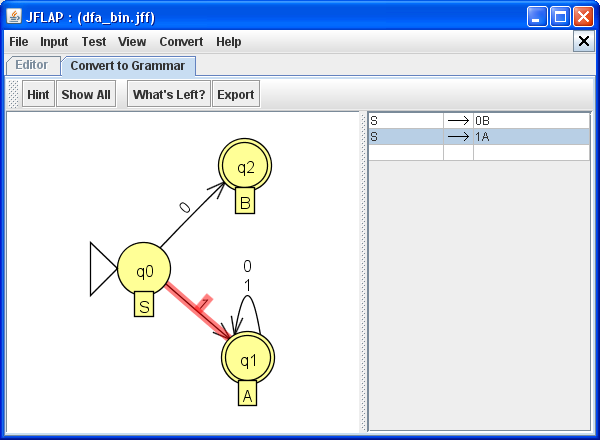
Task: Expand the View menu
Action: click(132, 42)
